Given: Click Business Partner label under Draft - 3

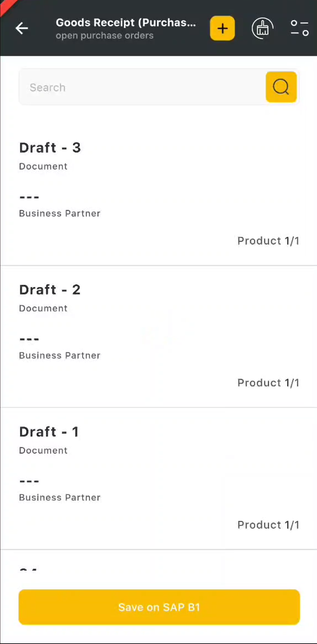Looking at the screenshot, I should coord(60,214).
